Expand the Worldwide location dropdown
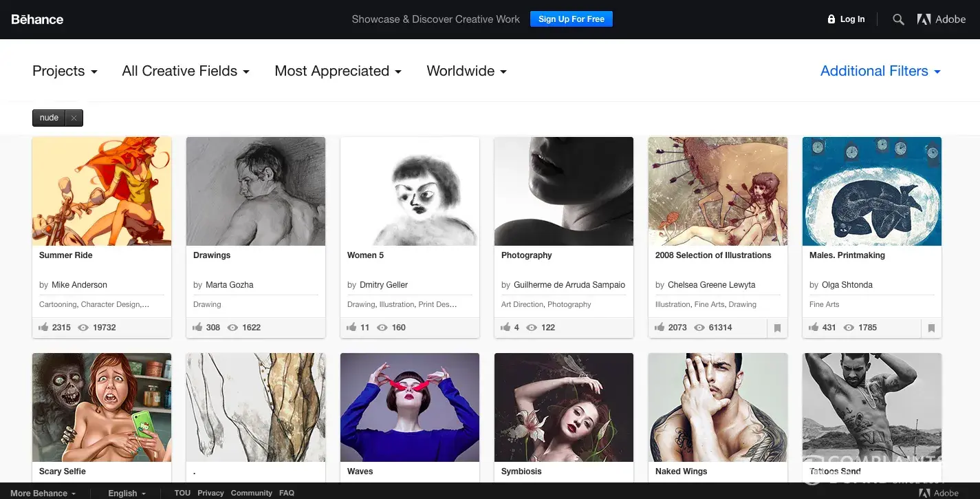The height and width of the screenshot is (499, 980). (x=466, y=71)
